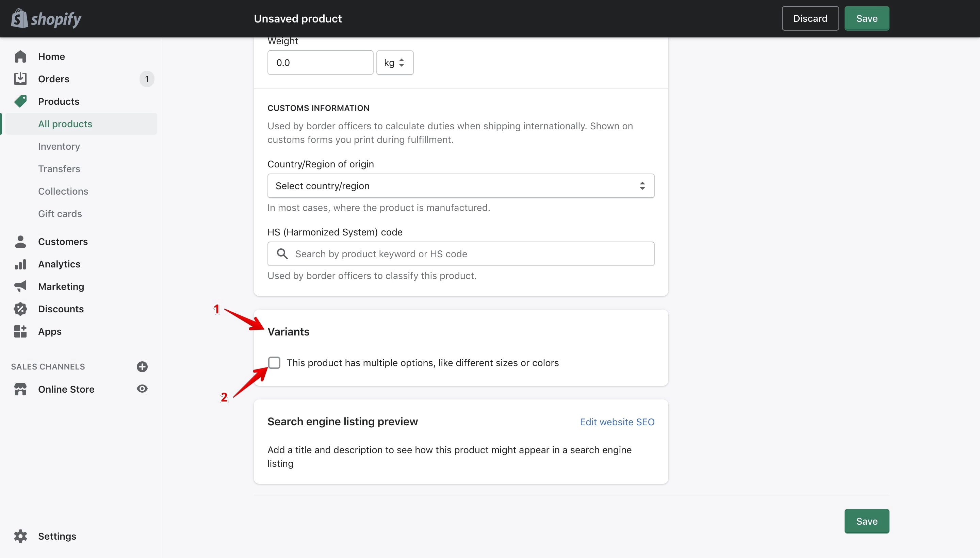Click the HS code search magnifier icon
Viewport: 980px width, 558px height.
tap(282, 254)
